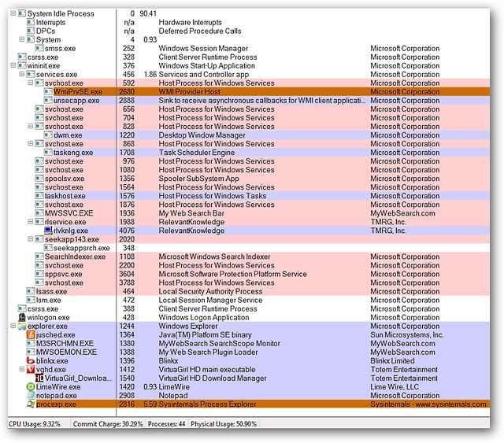The width and height of the screenshot is (504, 443).
Task: Click 'Blinkx Limited' company cell
Action: point(392,360)
